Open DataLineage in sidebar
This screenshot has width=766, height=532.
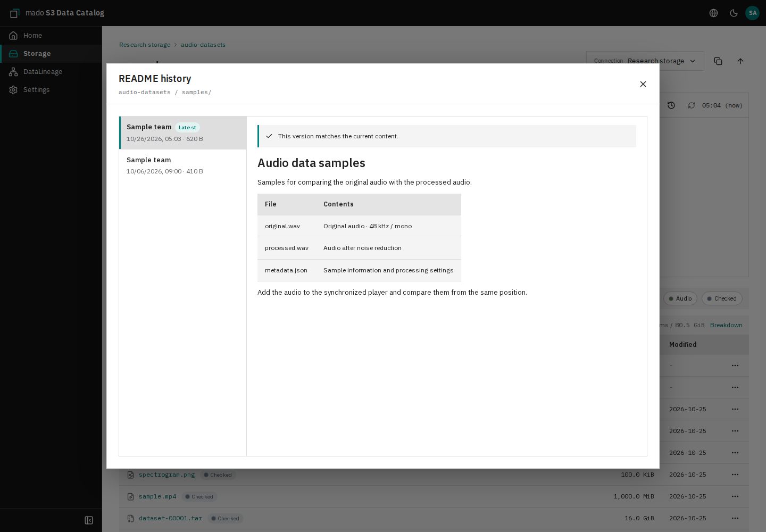pos(51,72)
